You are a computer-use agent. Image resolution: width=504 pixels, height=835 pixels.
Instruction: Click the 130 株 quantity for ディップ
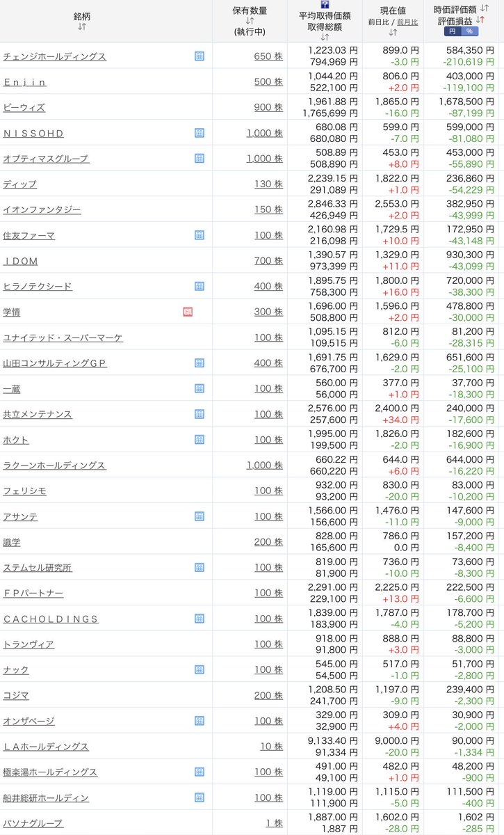268,184
